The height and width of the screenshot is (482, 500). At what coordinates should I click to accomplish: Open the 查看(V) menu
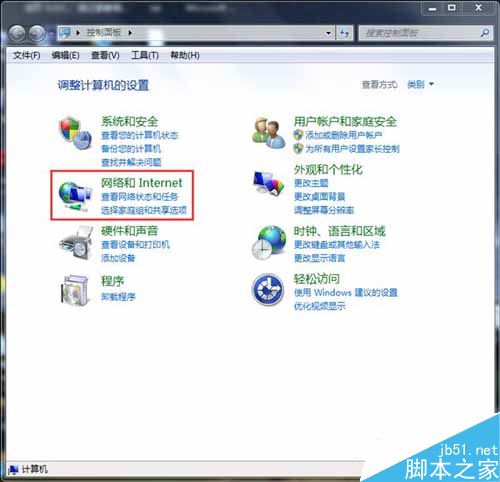pyautogui.click(x=105, y=55)
